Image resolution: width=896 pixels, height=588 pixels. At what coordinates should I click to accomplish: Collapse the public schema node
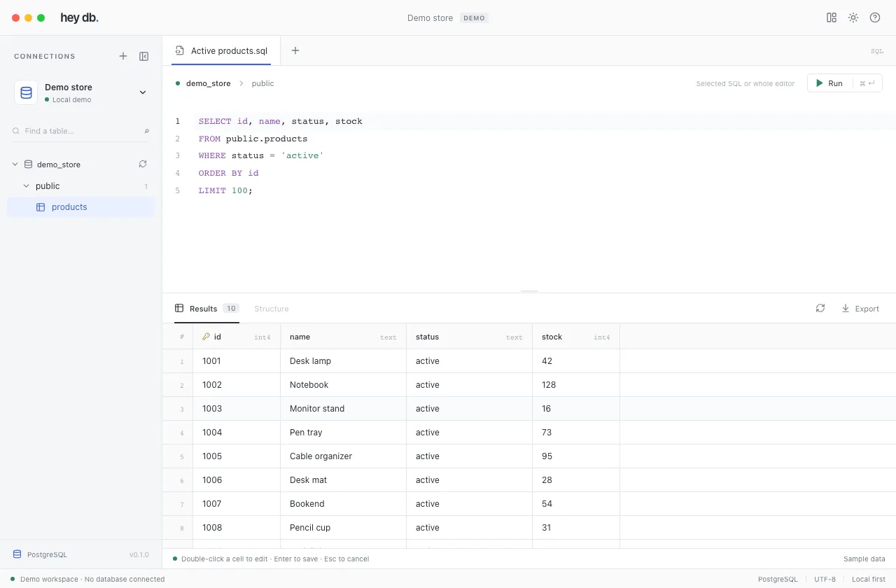coord(26,186)
